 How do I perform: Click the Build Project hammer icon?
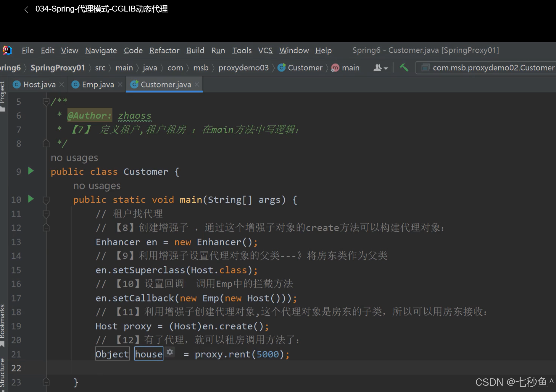point(404,67)
